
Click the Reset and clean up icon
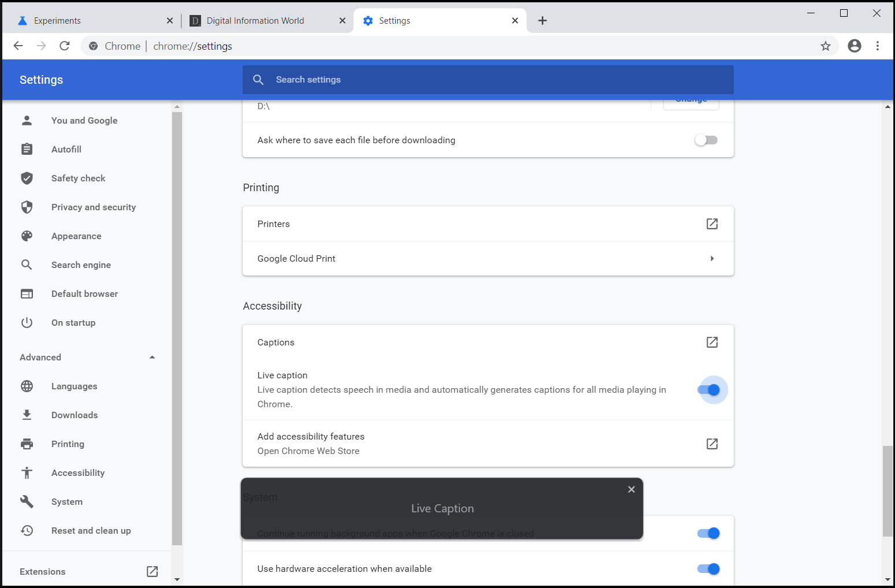(27, 530)
